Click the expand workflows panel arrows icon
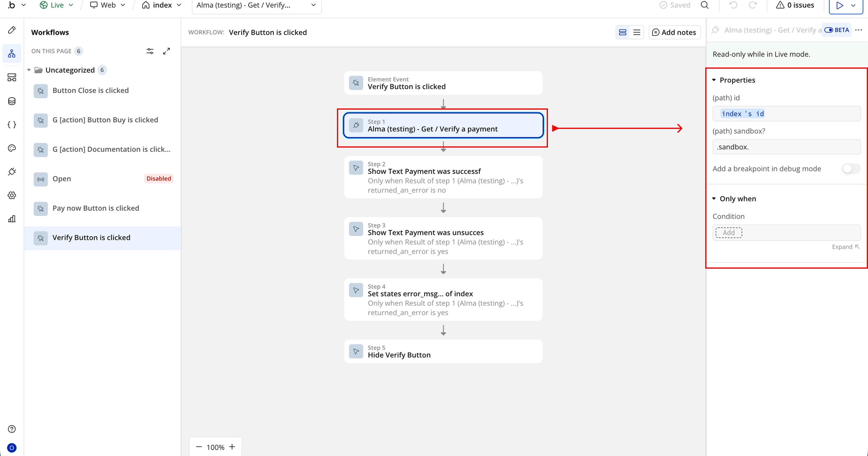This screenshot has height=456, width=868. [166, 51]
